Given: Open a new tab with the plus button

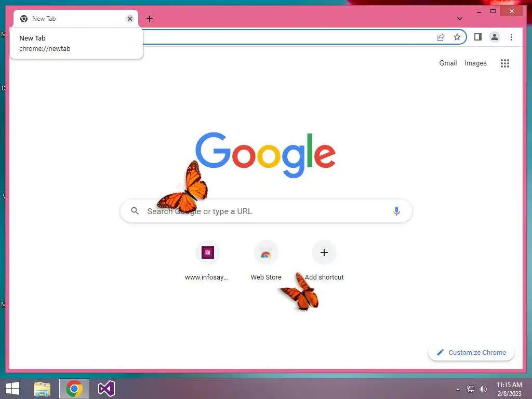Looking at the screenshot, I should click(150, 19).
